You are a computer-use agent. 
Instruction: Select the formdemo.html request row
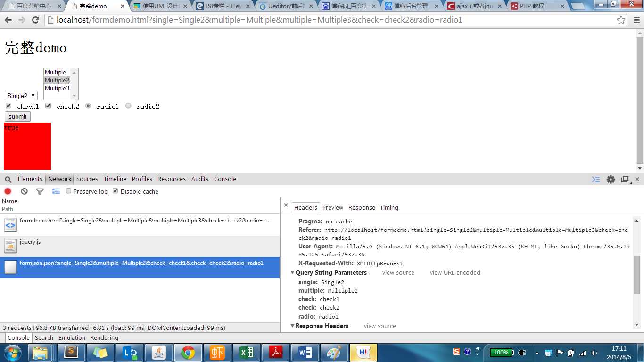click(140, 225)
